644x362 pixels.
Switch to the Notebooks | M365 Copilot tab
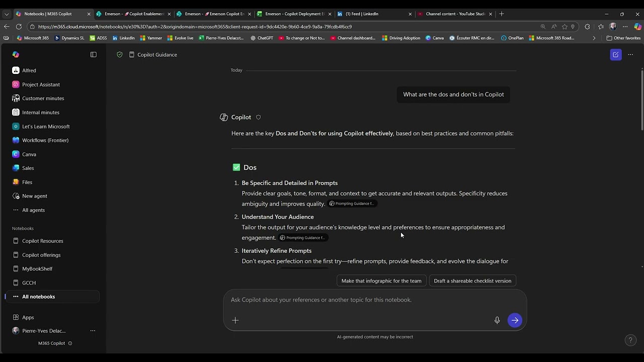click(x=52, y=14)
